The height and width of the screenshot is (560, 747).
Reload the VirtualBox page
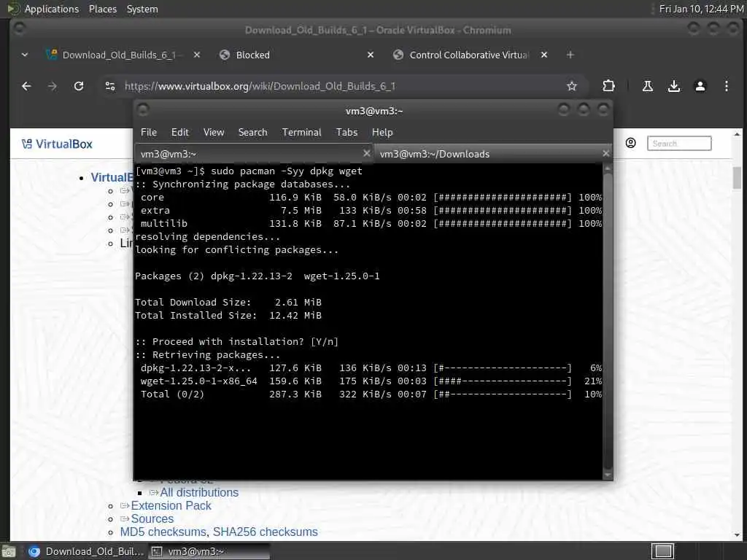79,86
